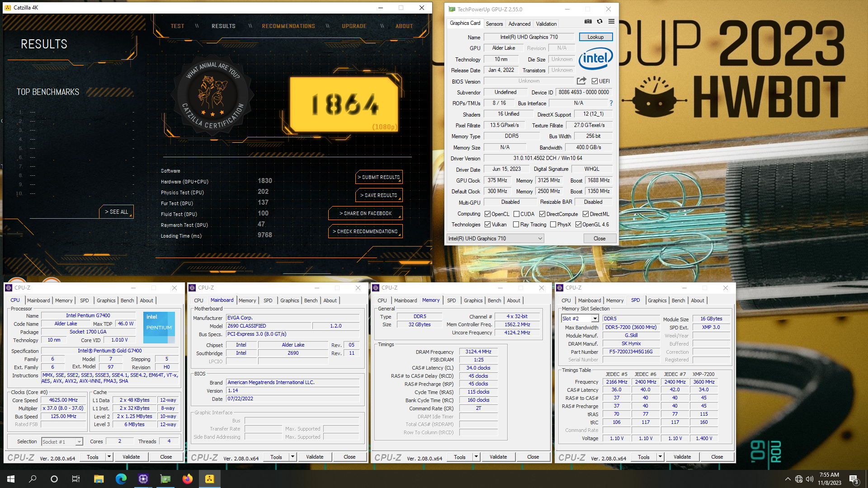
Task: Go to Catzilla TEST menu
Action: 177,26
